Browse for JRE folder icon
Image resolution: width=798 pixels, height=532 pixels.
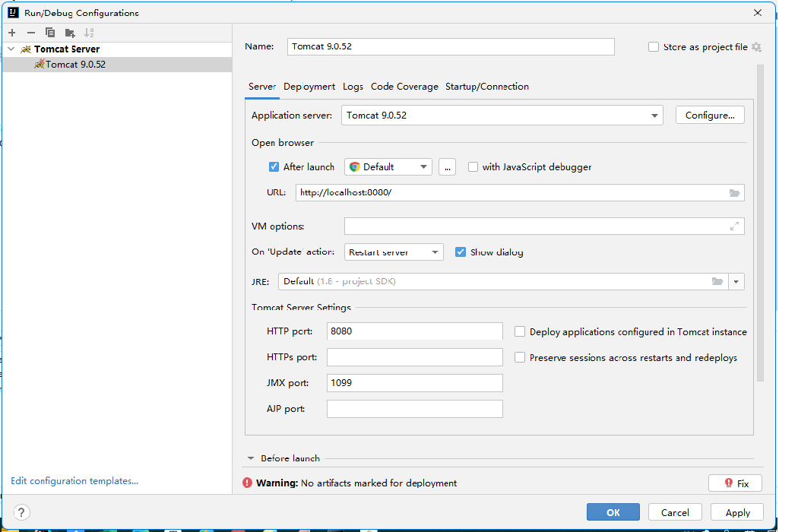[x=717, y=281]
